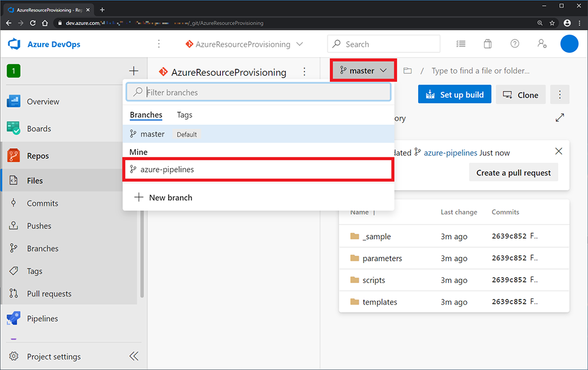The image size is (588, 370).
Task: Sort files by the Name column header
Action: point(359,212)
